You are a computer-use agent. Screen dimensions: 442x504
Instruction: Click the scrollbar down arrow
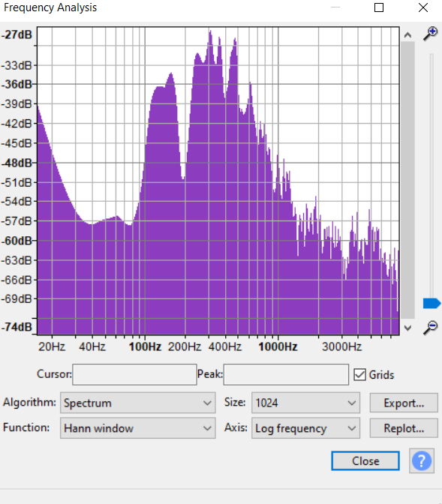(407, 328)
